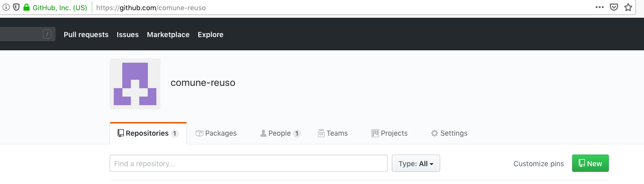Click the Customize pins link
The height and width of the screenshot is (184, 644).
(x=539, y=164)
